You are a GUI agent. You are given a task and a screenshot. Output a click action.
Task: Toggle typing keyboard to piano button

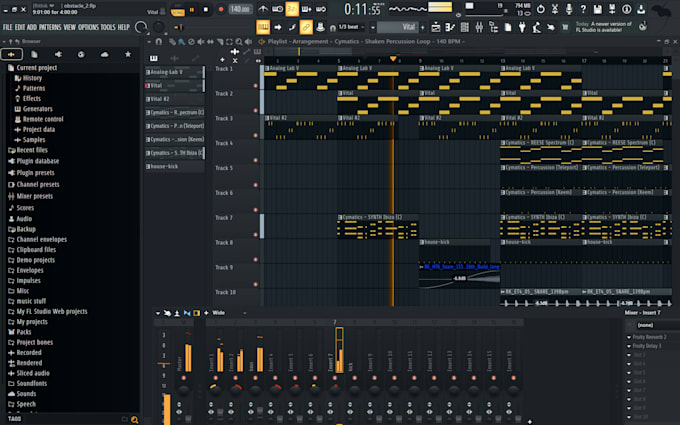coord(263,27)
